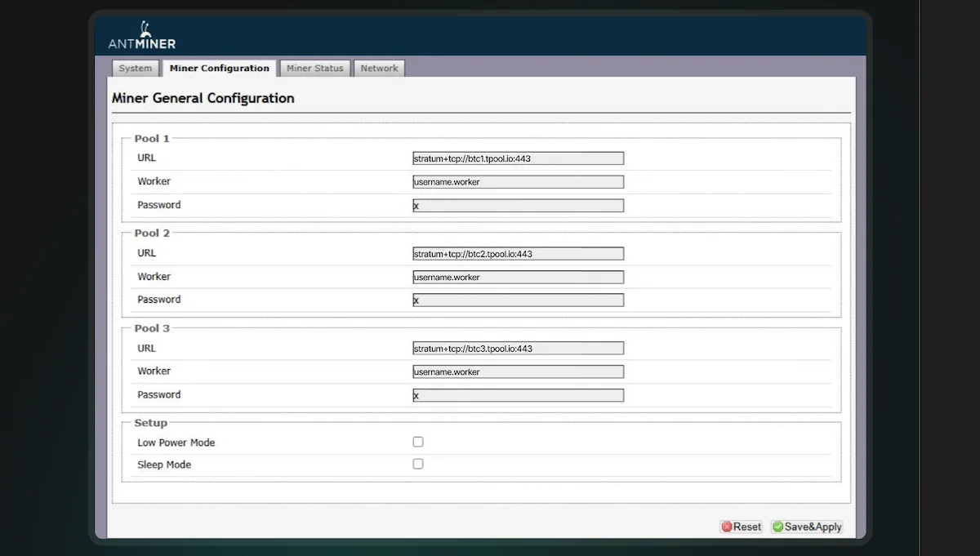Select the Pool 1 Password field
This screenshot has width=980, height=556.
[x=518, y=206]
